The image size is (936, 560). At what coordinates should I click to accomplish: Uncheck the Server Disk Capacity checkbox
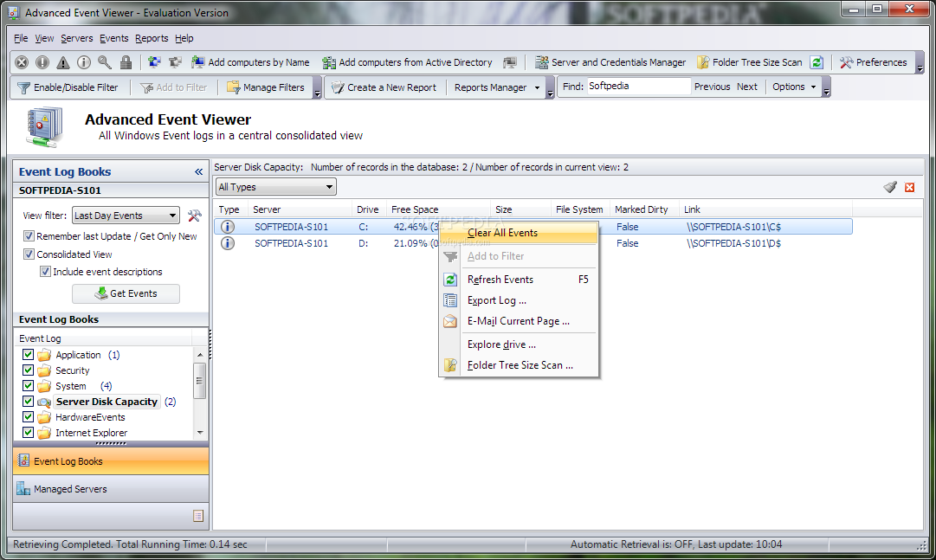point(28,402)
